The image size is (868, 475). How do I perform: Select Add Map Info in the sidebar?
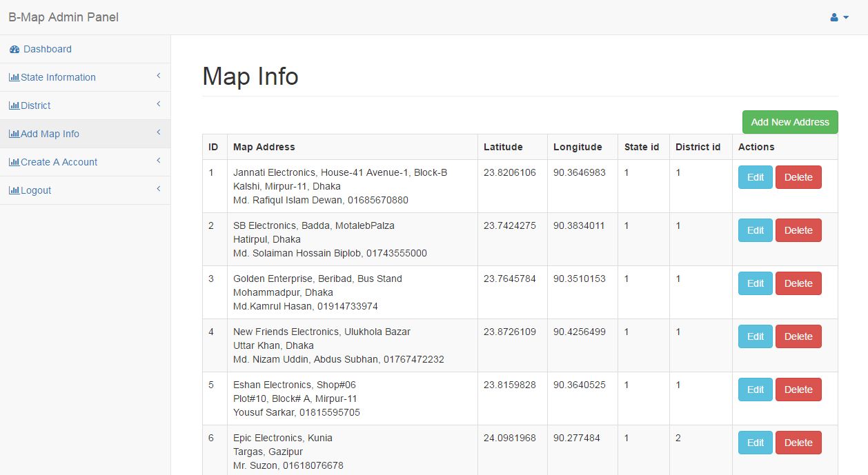click(x=85, y=134)
